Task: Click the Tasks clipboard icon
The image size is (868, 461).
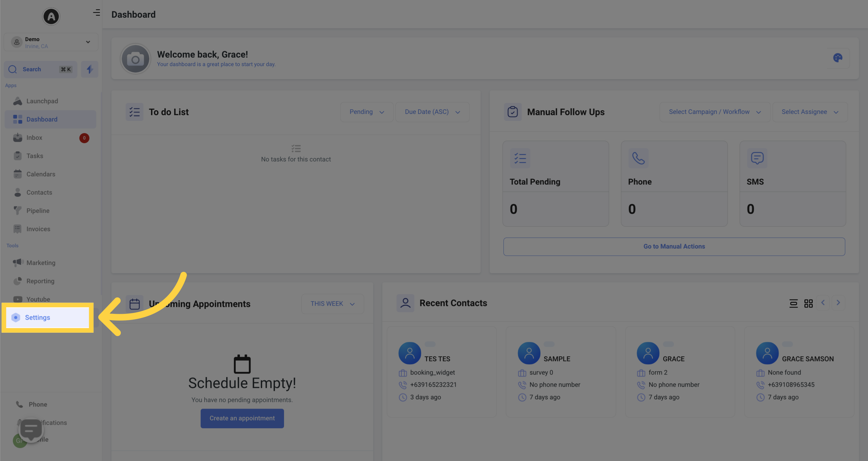Action: coord(18,156)
